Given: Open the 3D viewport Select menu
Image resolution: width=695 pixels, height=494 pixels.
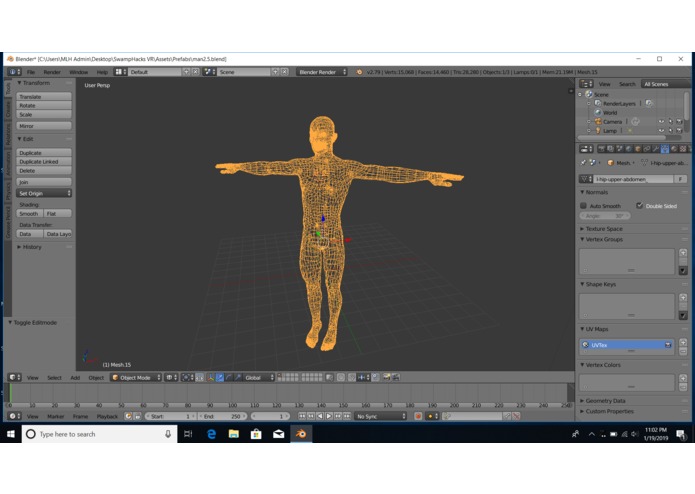Looking at the screenshot, I should (x=55, y=377).
